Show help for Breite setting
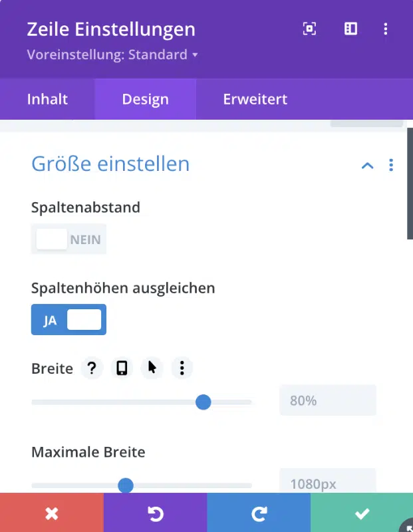The image size is (413, 532). 92,368
